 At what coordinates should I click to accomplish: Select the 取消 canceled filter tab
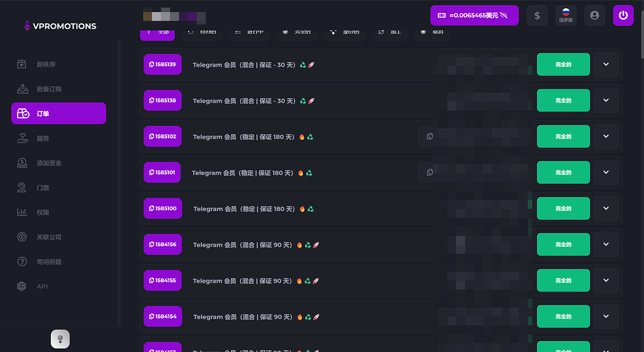tap(432, 35)
